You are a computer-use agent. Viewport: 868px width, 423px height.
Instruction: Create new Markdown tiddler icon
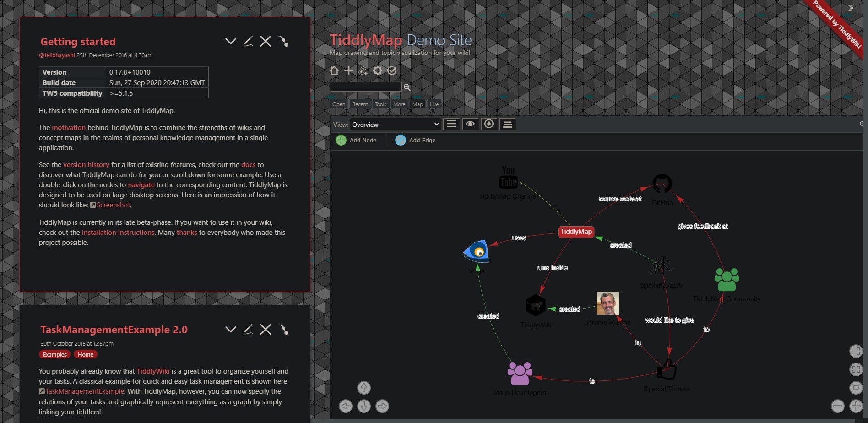(x=363, y=70)
